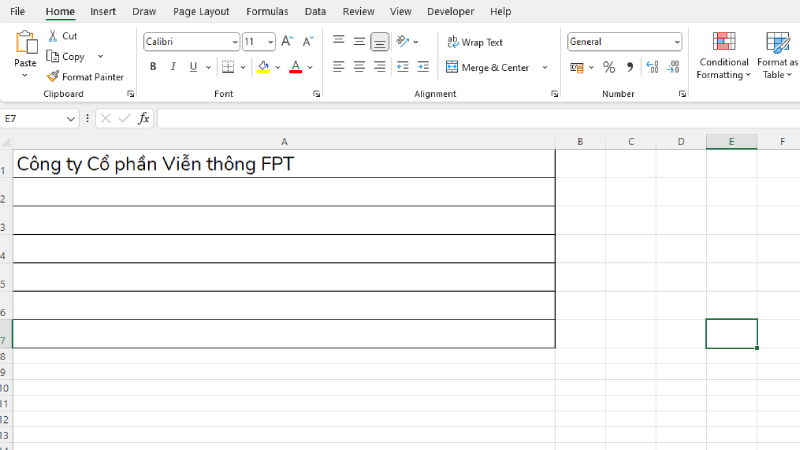
Task: Apply Percent Style to the cell
Action: tap(608, 67)
